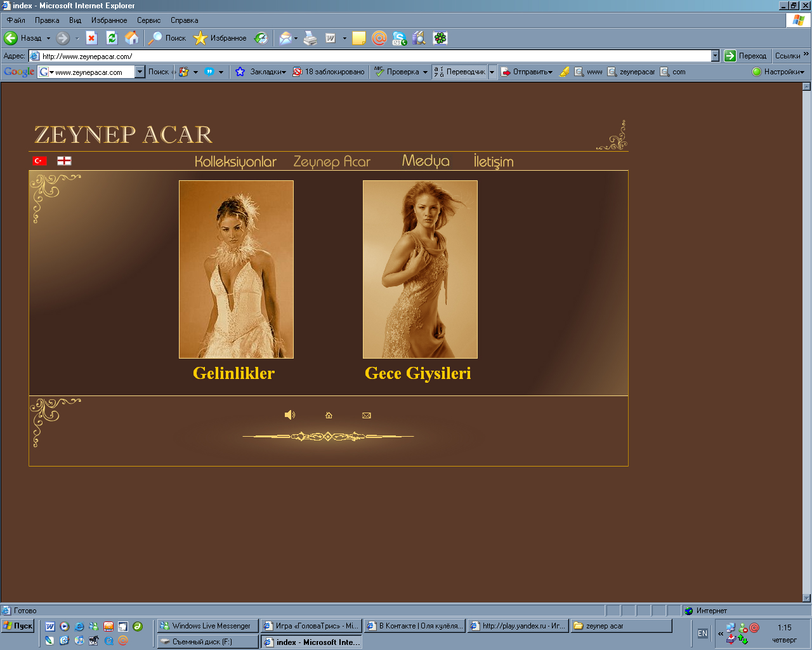Print the page via the printer icon
Image resolution: width=812 pixels, height=650 pixels.
[x=310, y=38]
